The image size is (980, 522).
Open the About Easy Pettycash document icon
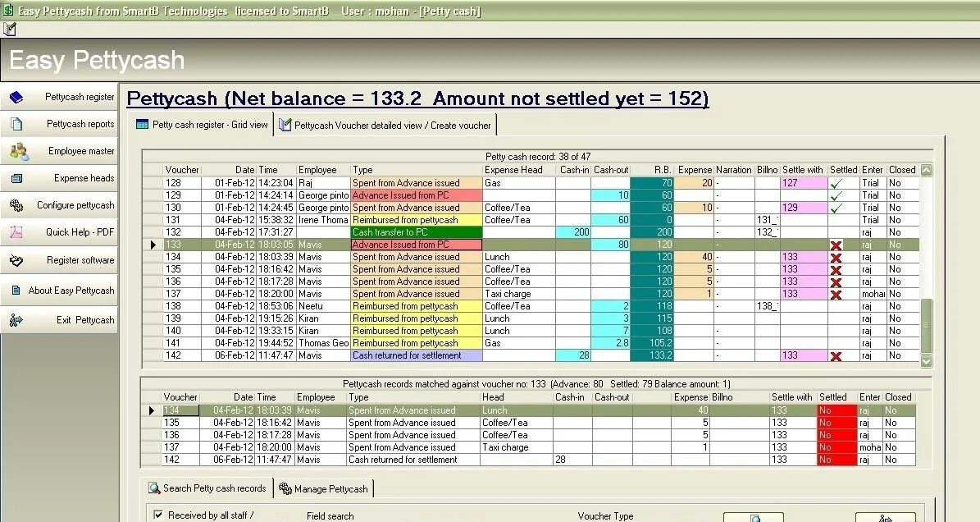16,290
